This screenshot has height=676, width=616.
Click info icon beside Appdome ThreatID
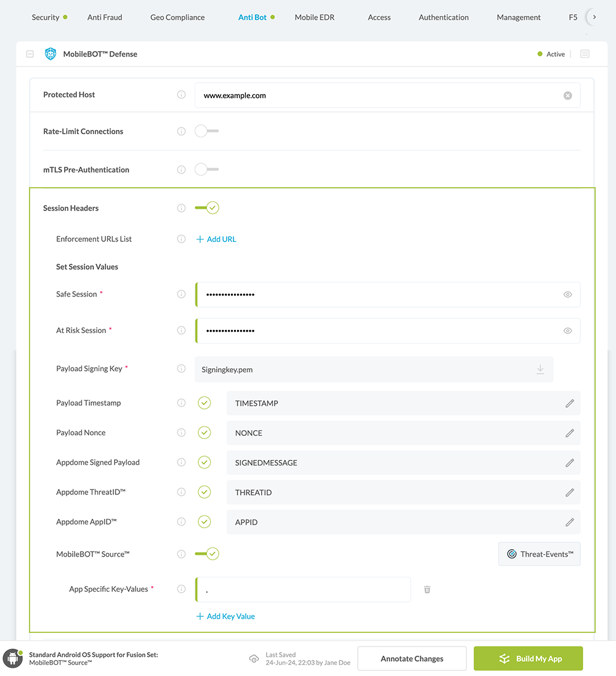pyautogui.click(x=181, y=492)
